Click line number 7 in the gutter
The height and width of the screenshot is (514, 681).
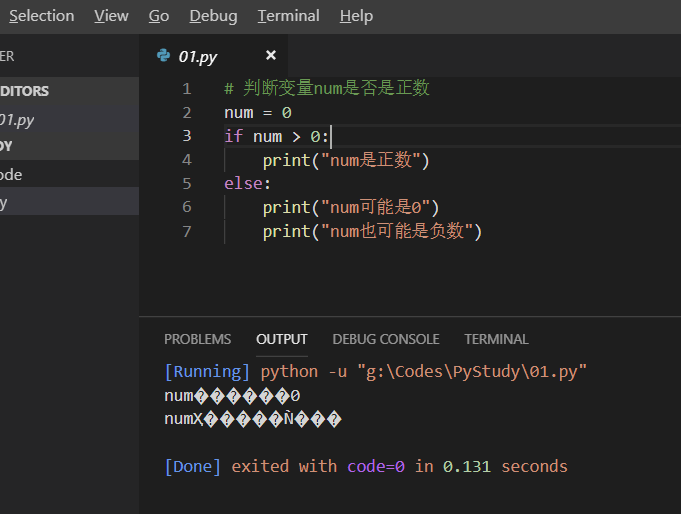pyautogui.click(x=187, y=231)
